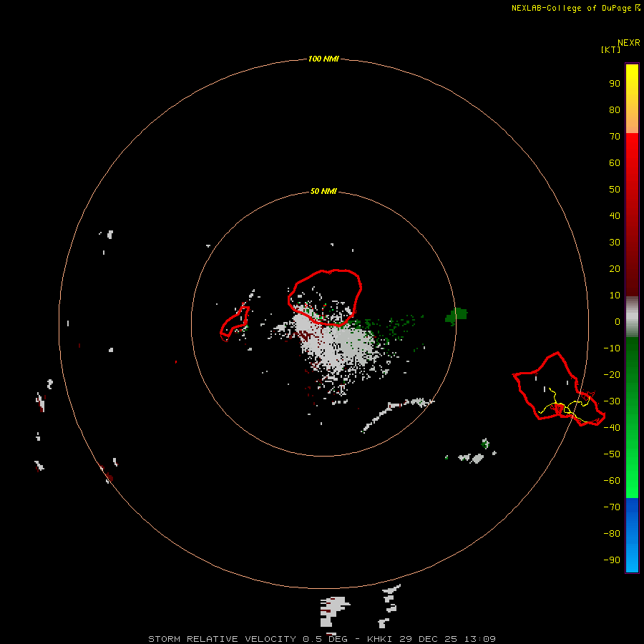644x644 pixels.
Task: Click the 90 value on the scale
Action: point(615,84)
